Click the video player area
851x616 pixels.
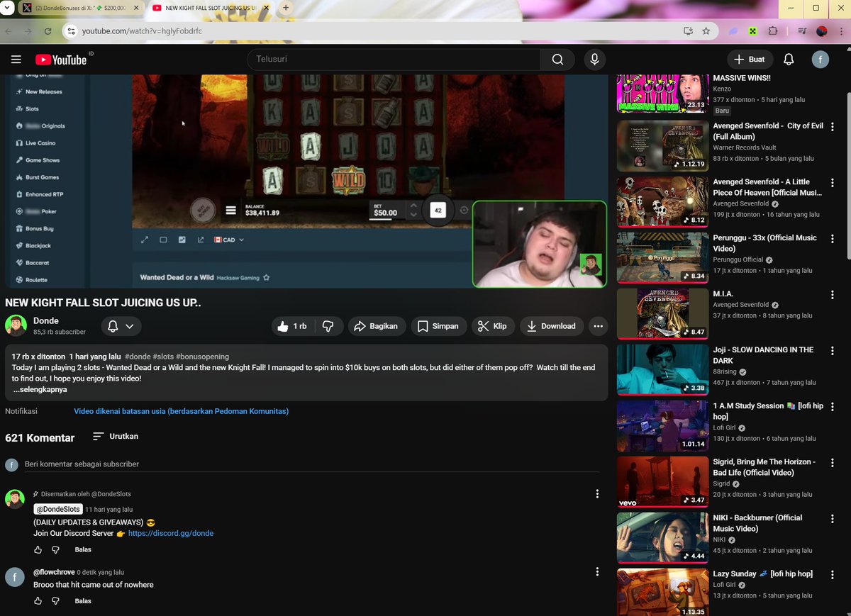(x=306, y=181)
